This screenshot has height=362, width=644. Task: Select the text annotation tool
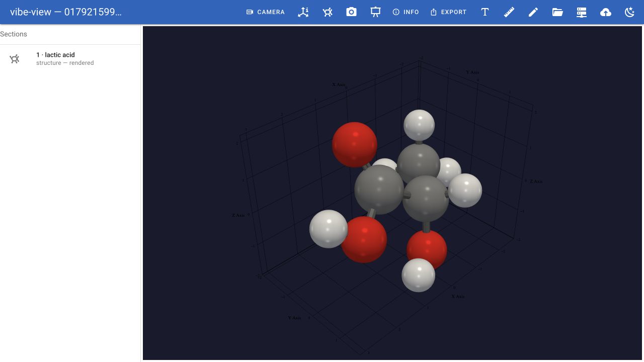point(485,12)
